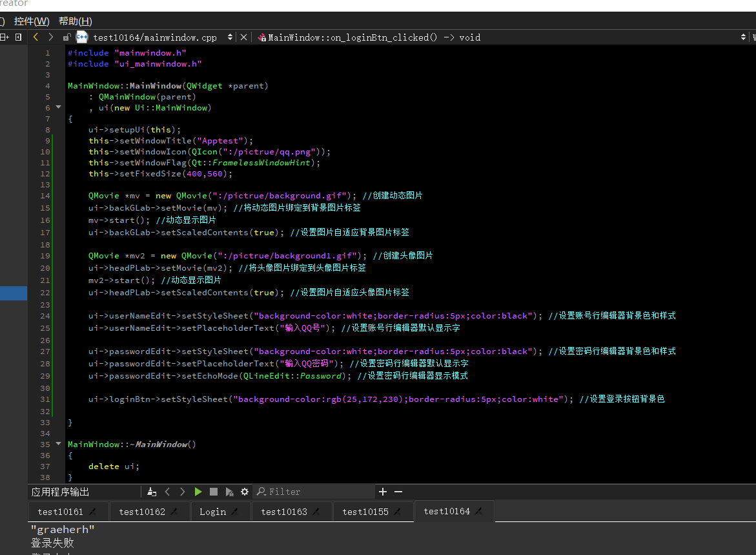Close the test10155 tab with its icon
The height and width of the screenshot is (555, 756).
point(398,512)
